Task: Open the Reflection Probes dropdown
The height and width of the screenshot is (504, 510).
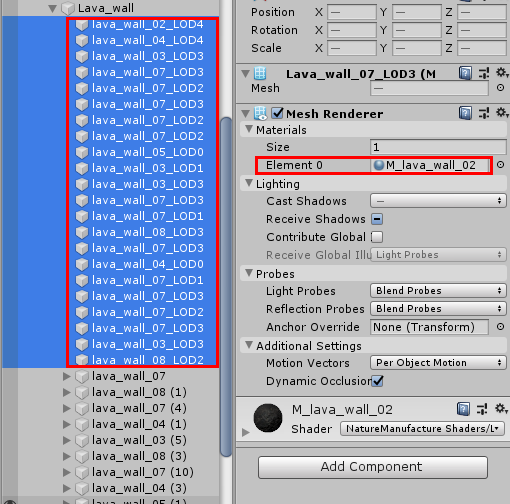Action: click(438, 309)
